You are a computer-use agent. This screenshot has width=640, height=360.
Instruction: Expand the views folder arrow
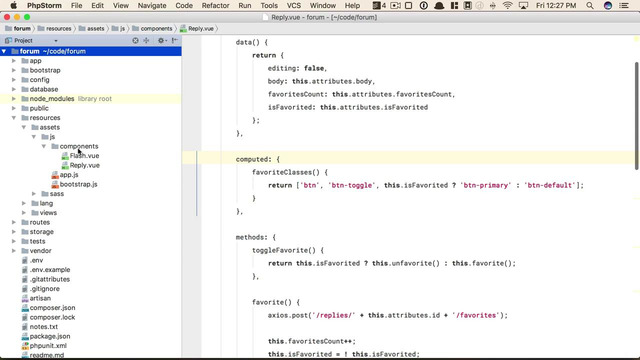click(x=24, y=213)
